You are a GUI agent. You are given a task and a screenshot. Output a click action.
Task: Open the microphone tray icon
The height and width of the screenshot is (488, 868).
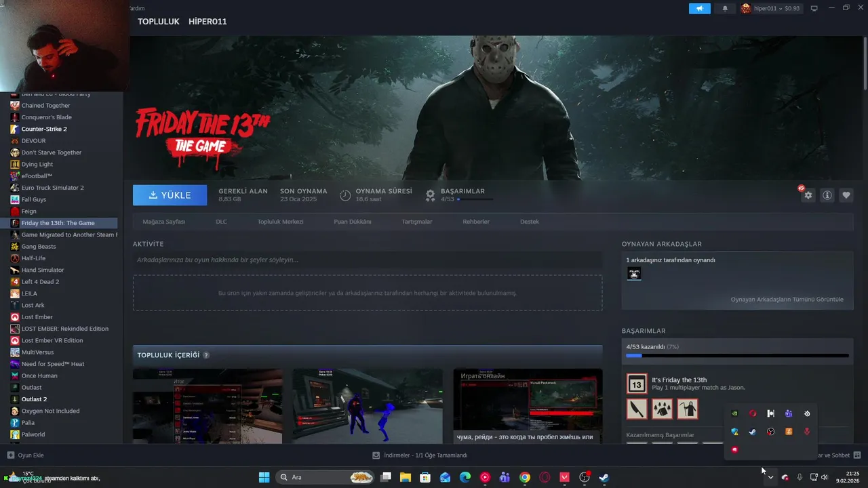click(x=800, y=478)
